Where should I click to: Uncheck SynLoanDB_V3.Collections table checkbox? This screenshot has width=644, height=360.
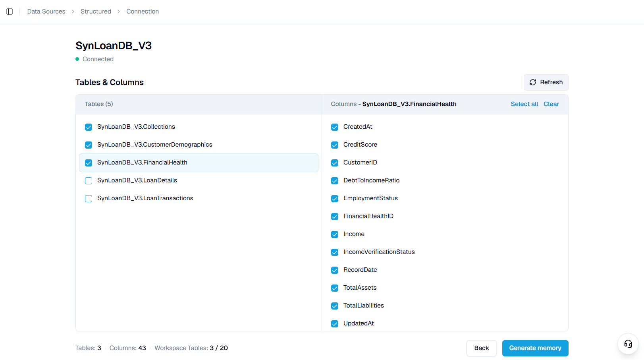pos(89,127)
